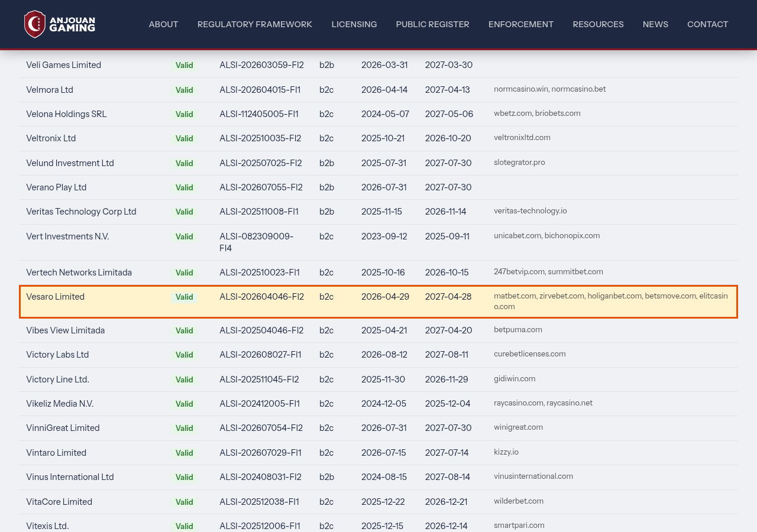Click Vinus International Ltd name
Screen dimensions: 757x532
[70, 477]
